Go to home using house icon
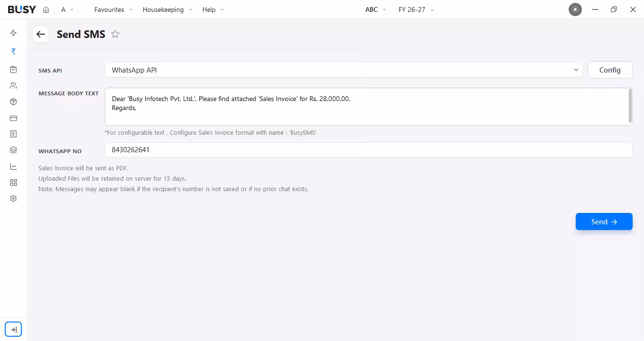The image size is (644, 341). (x=46, y=9)
